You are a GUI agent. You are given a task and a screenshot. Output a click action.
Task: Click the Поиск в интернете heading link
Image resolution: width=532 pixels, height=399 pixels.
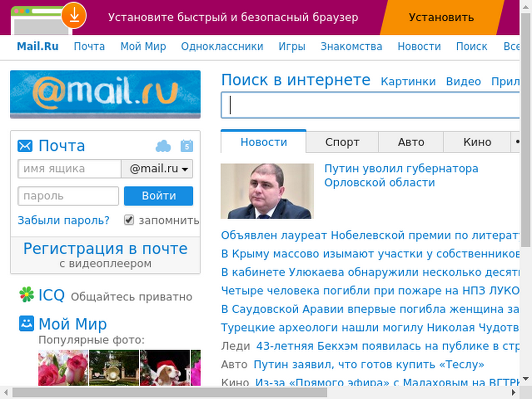(x=296, y=80)
